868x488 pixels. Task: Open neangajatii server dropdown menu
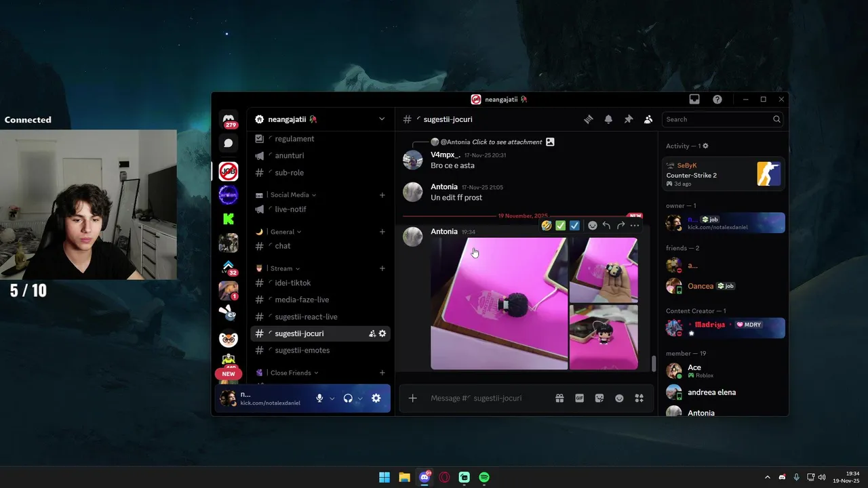pyautogui.click(x=382, y=119)
